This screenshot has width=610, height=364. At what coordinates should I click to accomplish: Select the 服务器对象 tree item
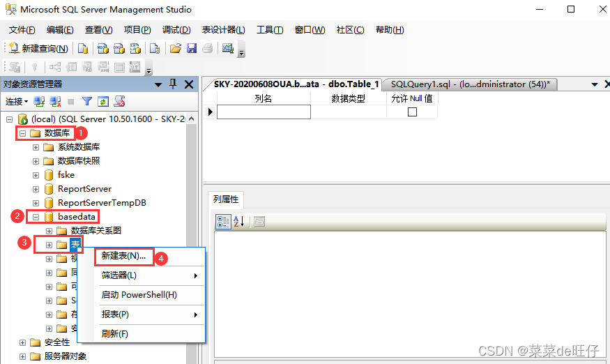(65, 356)
